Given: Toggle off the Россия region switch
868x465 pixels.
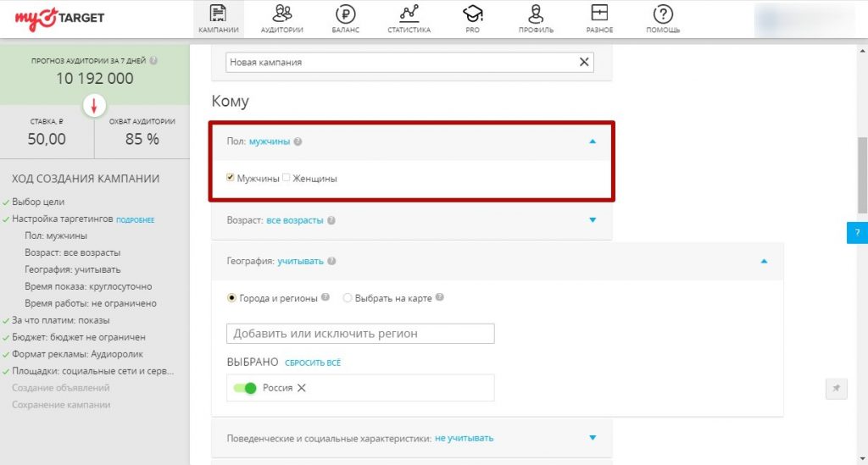Looking at the screenshot, I should (x=245, y=388).
